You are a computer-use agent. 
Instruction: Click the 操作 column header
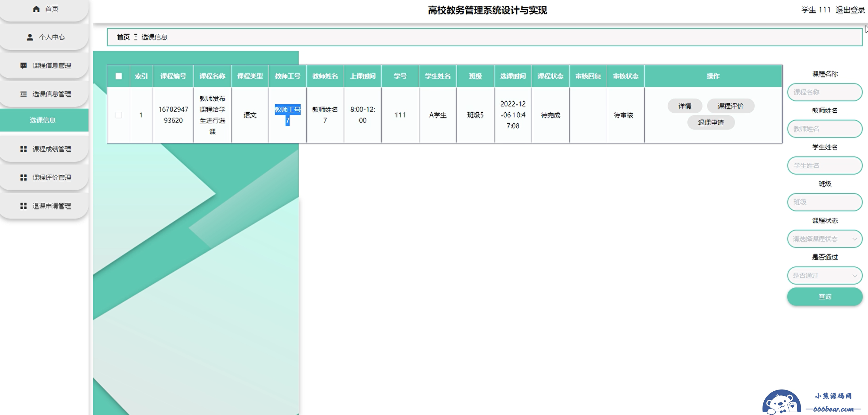[x=713, y=76]
